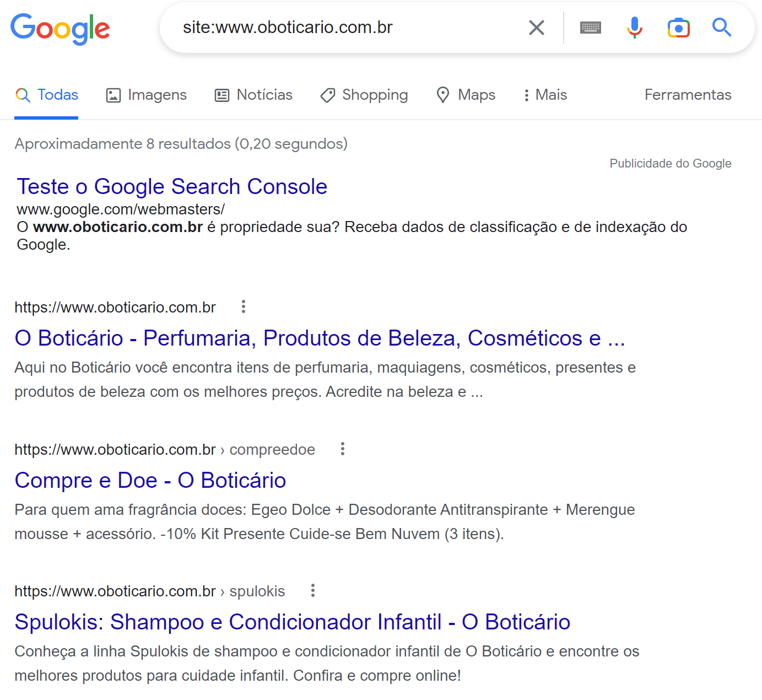Open the three-dot menu for the Spulokis result
Image resolution: width=762 pixels, height=700 pixels.
pyautogui.click(x=312, y=590)
